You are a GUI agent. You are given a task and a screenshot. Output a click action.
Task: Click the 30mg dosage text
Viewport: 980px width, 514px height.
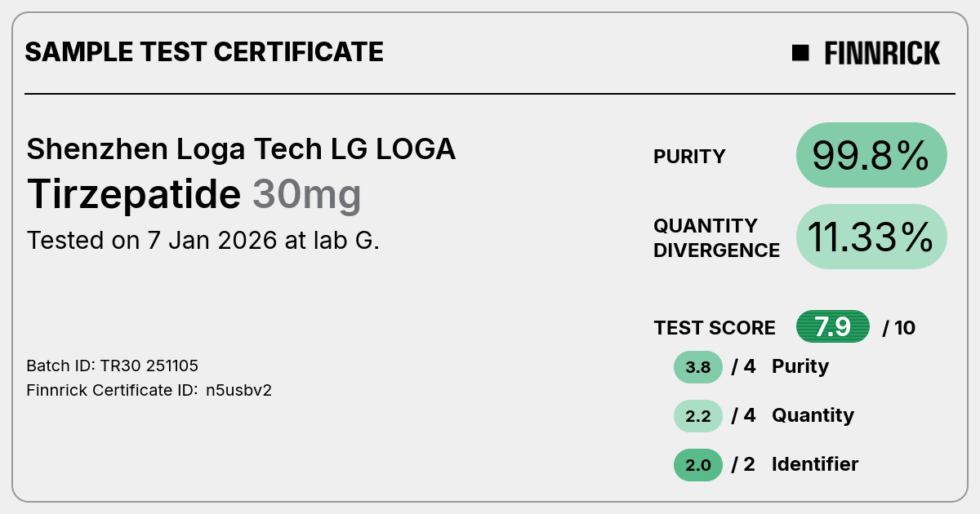coord(306,196)
